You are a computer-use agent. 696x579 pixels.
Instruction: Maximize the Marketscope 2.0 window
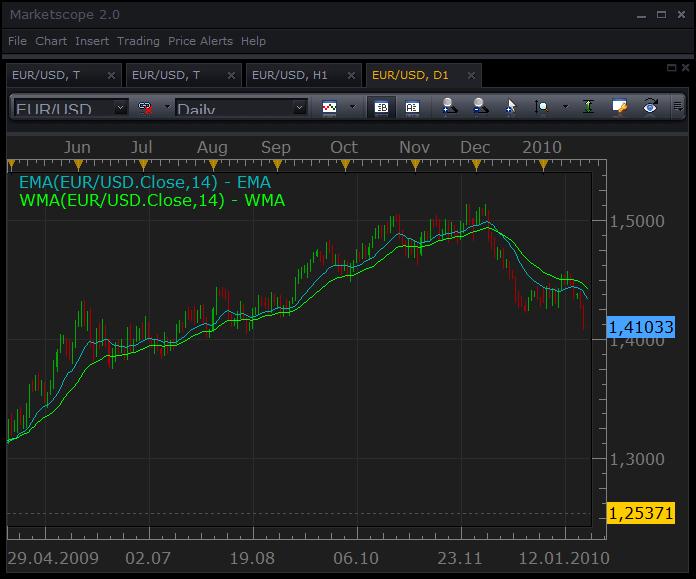[661, 15]
